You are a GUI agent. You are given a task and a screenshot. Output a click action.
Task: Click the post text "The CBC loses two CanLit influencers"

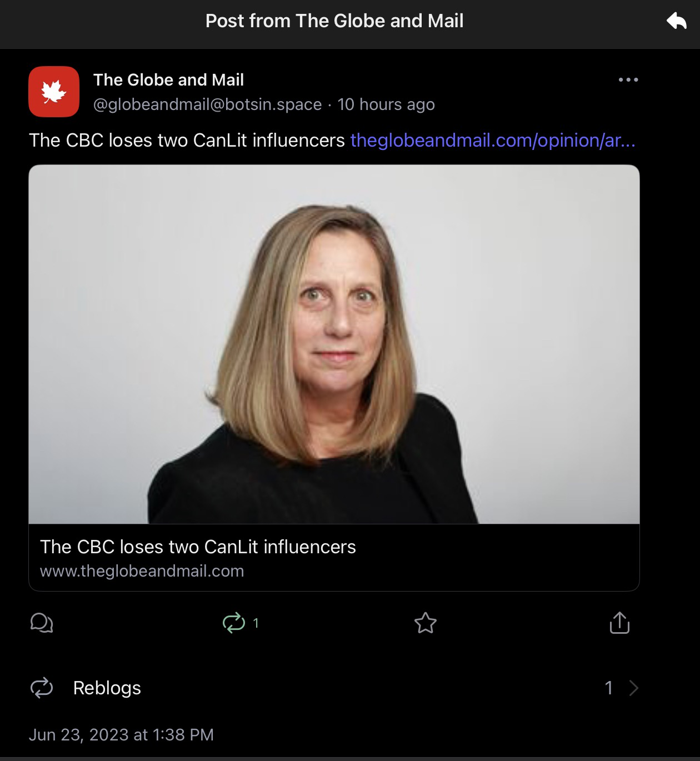coord(187,141)
